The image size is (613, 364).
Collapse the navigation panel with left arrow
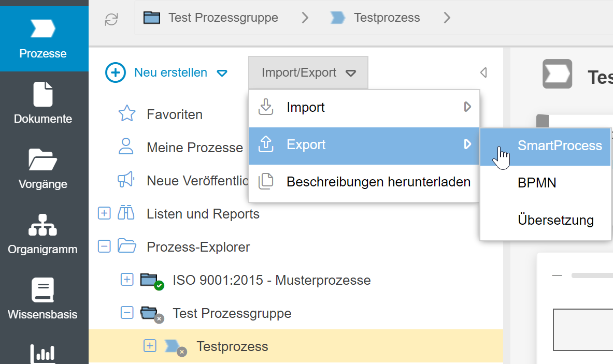483,72
